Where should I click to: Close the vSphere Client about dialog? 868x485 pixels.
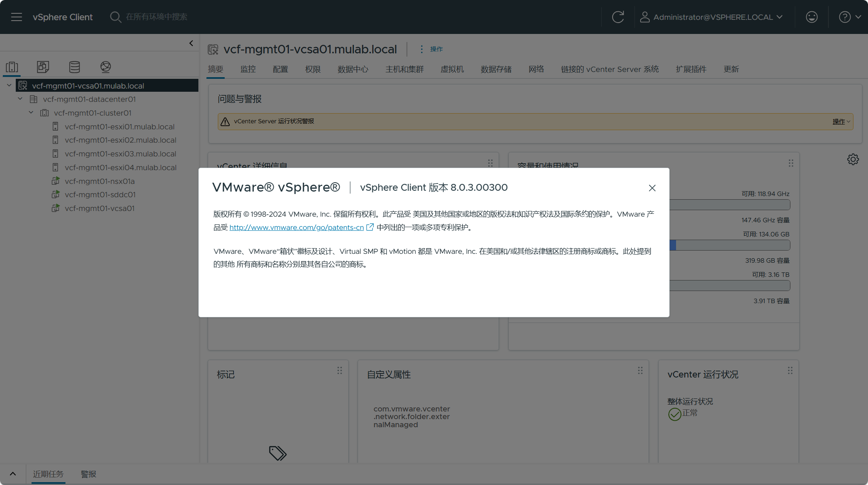click(x=652, y=188)
